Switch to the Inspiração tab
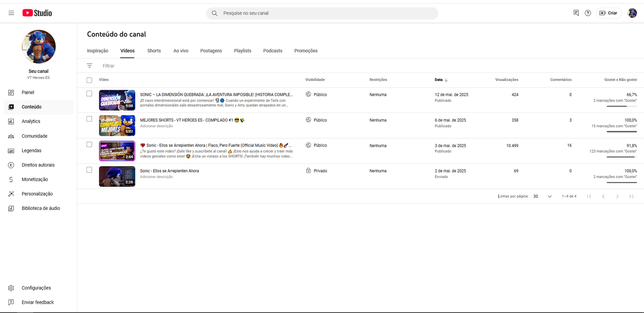 click(x=97, y=51)
